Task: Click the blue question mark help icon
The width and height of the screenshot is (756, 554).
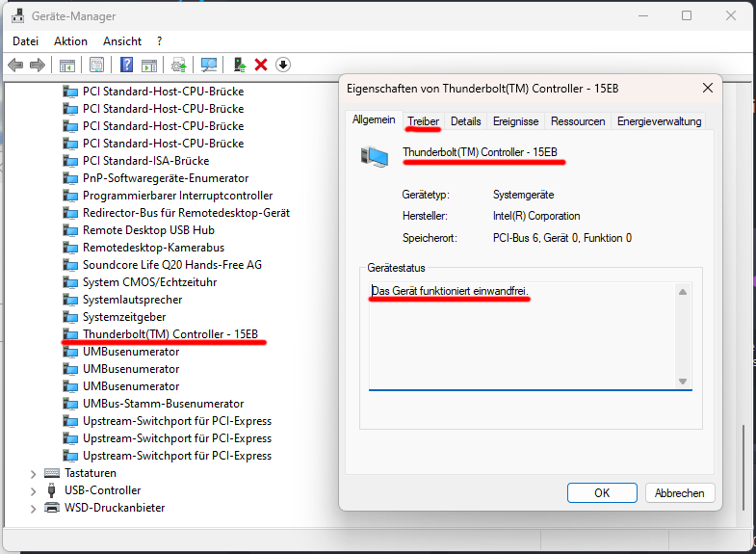Action: [x=126, y=65]
